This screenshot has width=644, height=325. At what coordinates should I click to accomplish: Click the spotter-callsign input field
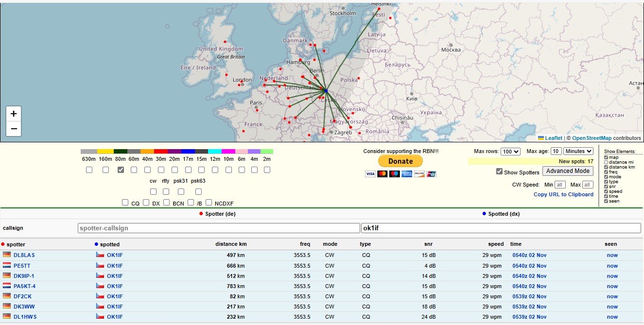[x=219, y=228]
